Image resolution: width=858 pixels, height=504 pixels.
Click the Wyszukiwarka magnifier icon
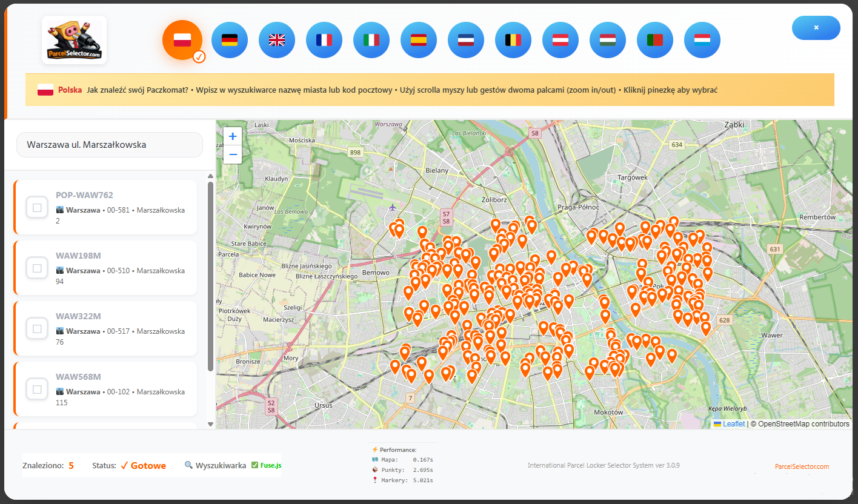(190, 465)
